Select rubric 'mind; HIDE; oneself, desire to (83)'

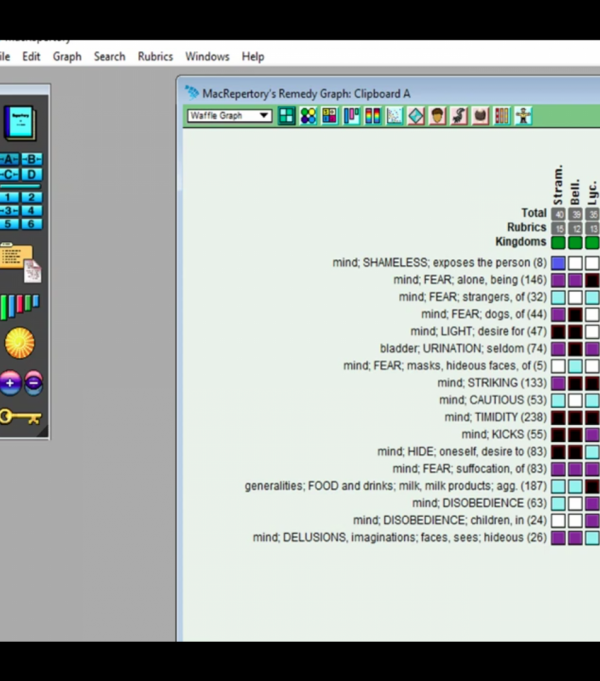click(x=462, y=452)
